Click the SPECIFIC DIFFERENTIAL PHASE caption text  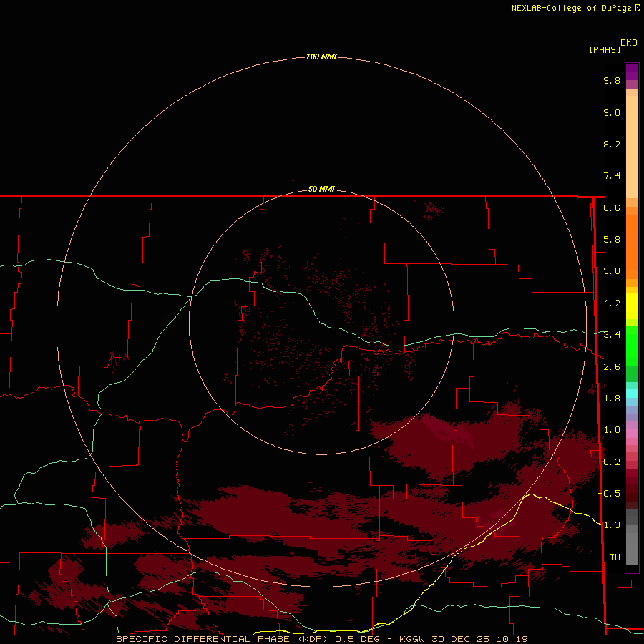[x=203, y=639]
